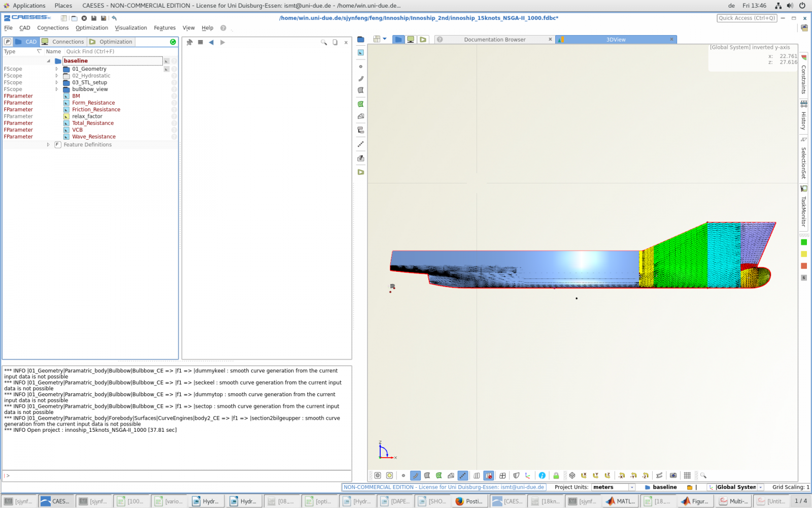812x508 pixels.
Task: Expand the 01_Geometry scope
Action: pos(57,69)
